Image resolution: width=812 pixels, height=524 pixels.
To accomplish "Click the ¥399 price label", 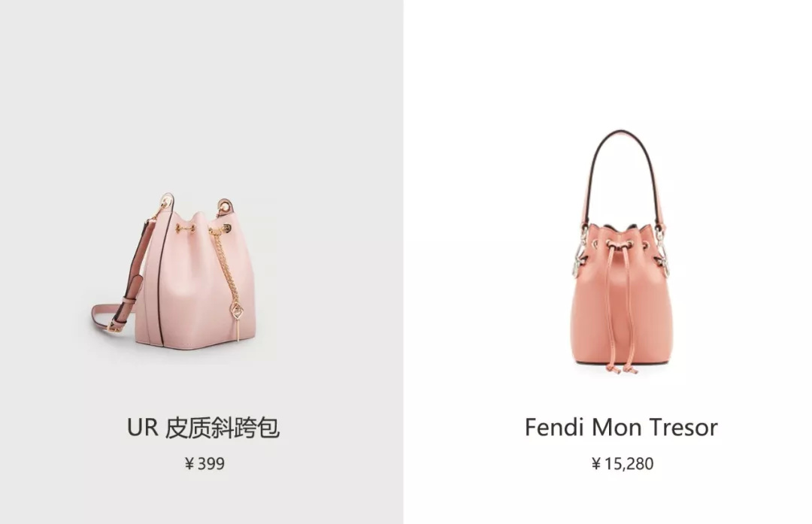I will coord(205,463).
